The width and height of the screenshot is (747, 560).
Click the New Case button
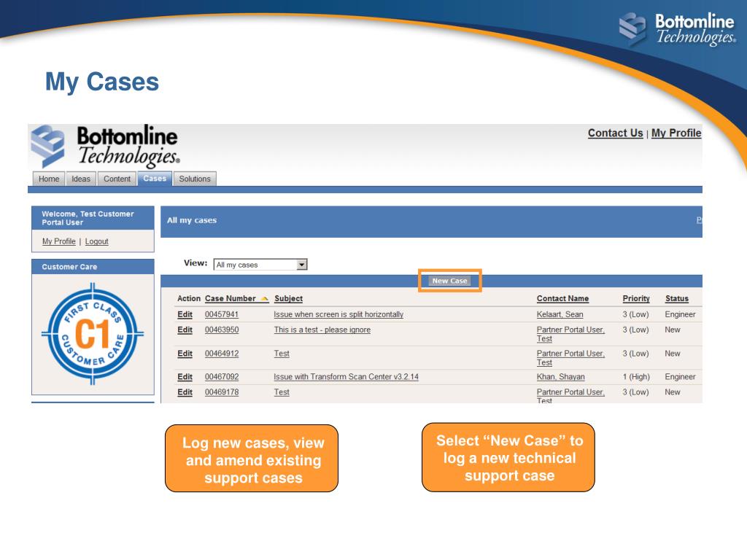tap(449, 281)
